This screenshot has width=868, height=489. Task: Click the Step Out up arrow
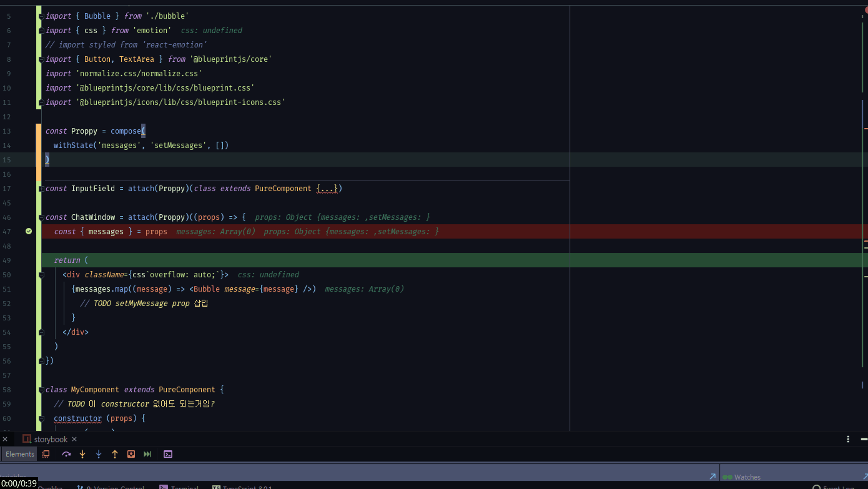(115, 454)
